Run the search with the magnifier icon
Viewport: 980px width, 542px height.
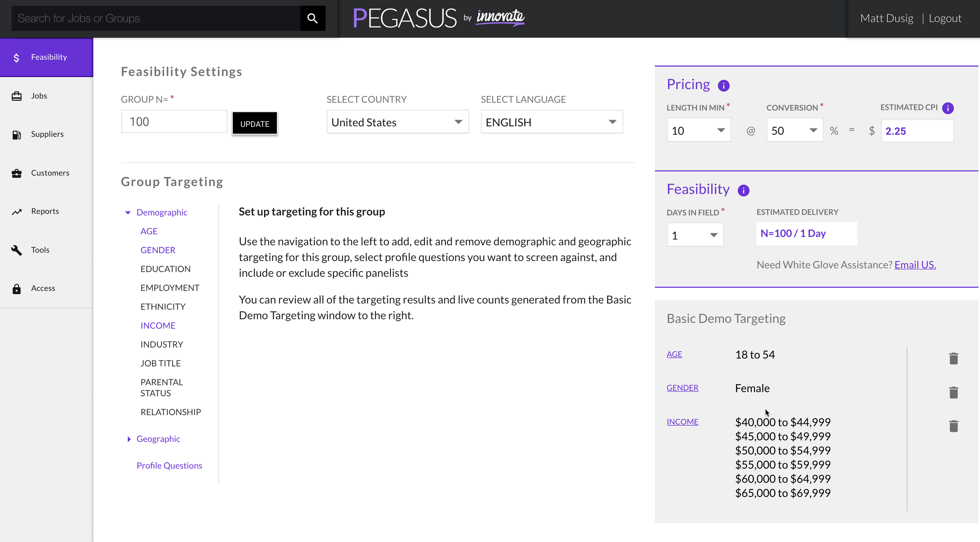pyautogui.click(x=313, y=18)
